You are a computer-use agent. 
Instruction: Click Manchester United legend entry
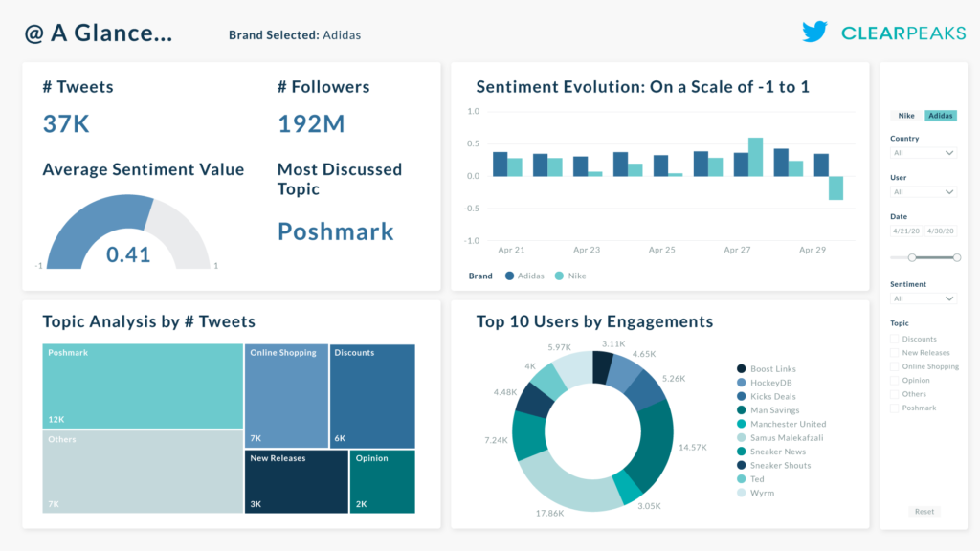(x=781, y=424)
